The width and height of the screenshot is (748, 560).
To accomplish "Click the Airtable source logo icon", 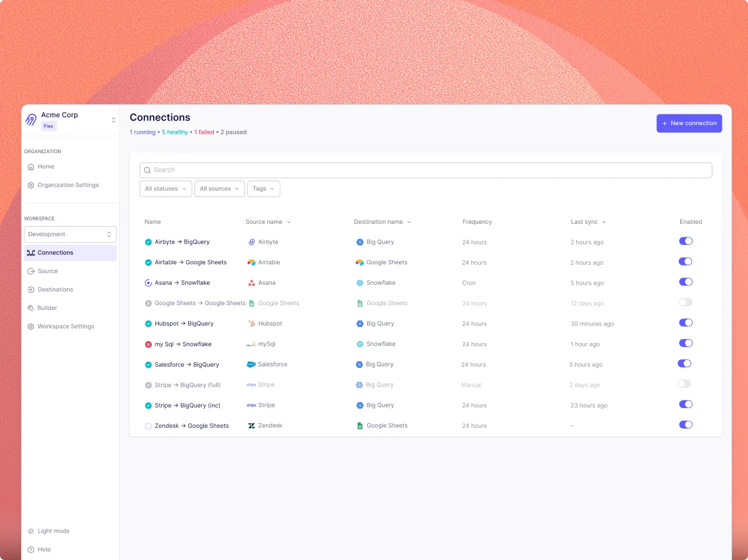I will coord(251,262).
